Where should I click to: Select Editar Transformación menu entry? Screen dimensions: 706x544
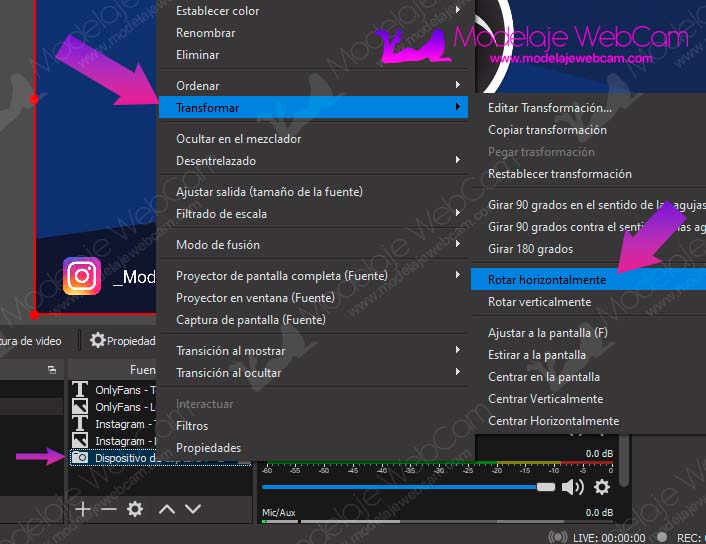pyautogui.click(x=549, y=107)
